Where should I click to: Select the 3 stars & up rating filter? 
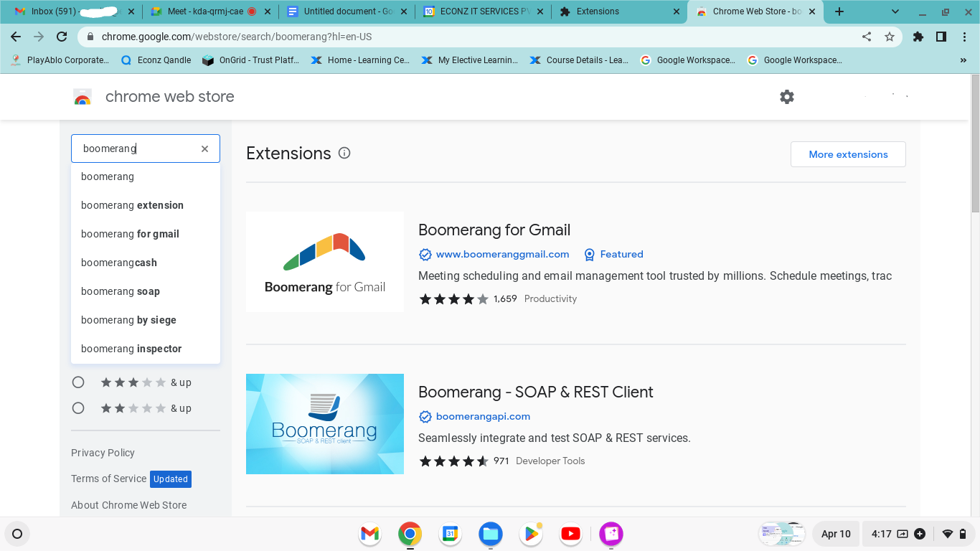tap(78, 382)
